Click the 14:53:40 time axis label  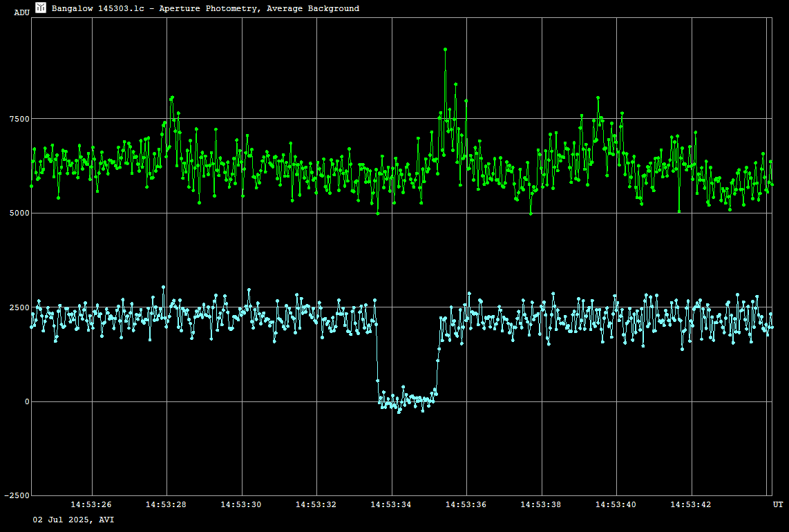(x=616, y=504)
